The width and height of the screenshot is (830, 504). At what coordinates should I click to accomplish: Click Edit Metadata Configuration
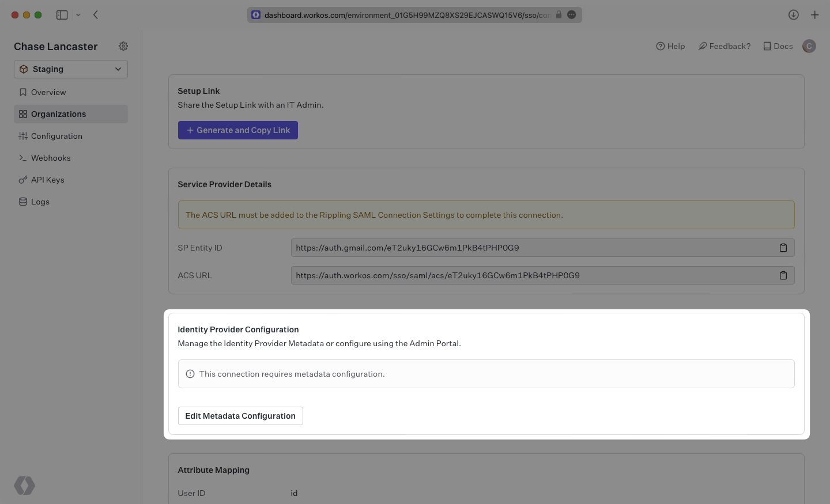(240, 415)
